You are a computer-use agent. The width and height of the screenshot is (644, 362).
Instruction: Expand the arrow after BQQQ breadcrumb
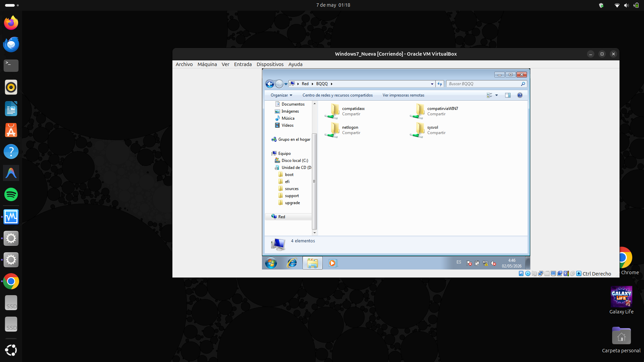point(331,84)
